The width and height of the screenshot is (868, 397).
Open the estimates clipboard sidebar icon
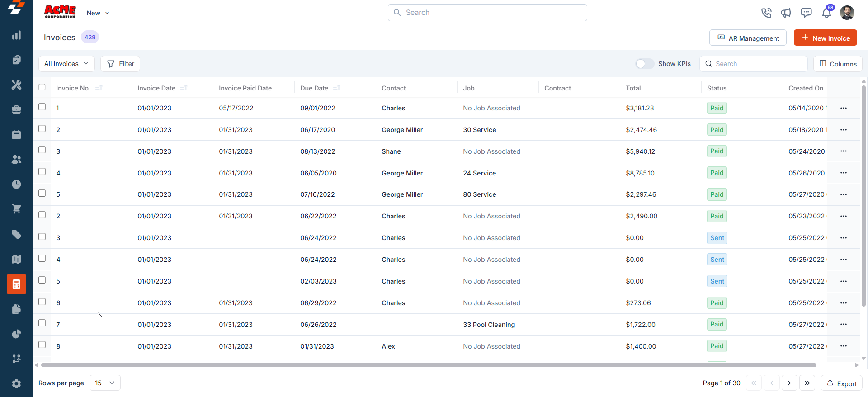[16, 60]
